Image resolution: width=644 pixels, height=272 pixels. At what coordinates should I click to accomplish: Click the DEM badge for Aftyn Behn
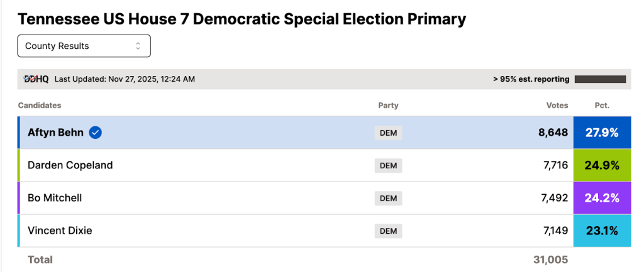(x=388, y=133)
